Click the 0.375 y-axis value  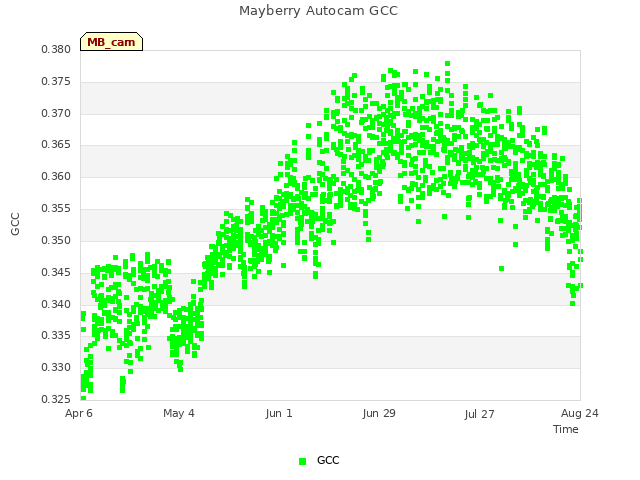56,81
